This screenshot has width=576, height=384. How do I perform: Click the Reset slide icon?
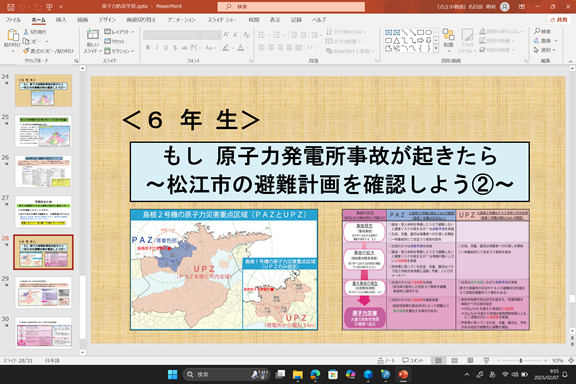coord(108,41)
